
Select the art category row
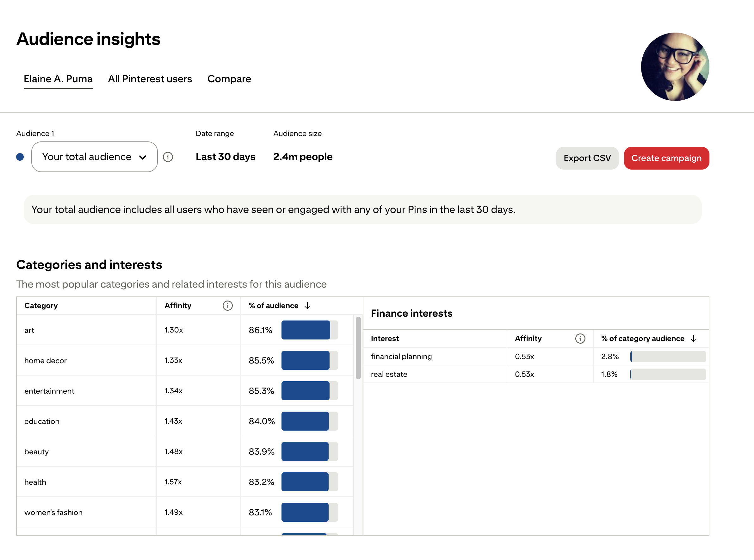point(185,330)
